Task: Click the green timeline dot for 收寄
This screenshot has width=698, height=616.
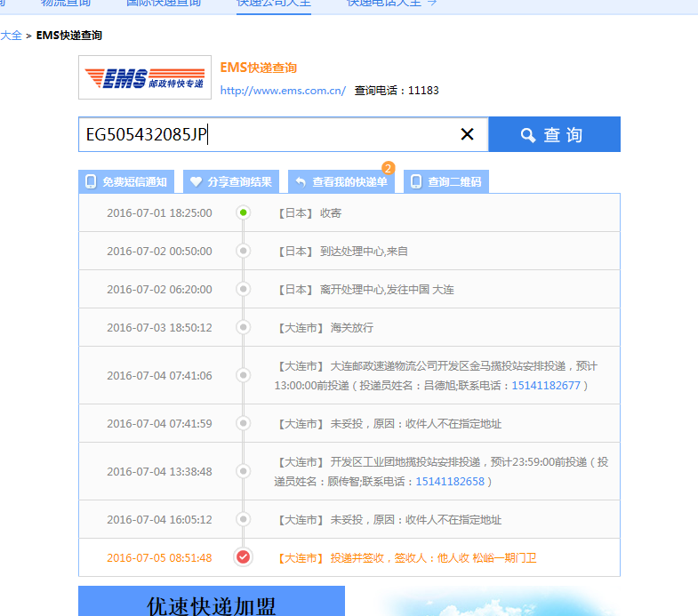Action: pos(243,212)
